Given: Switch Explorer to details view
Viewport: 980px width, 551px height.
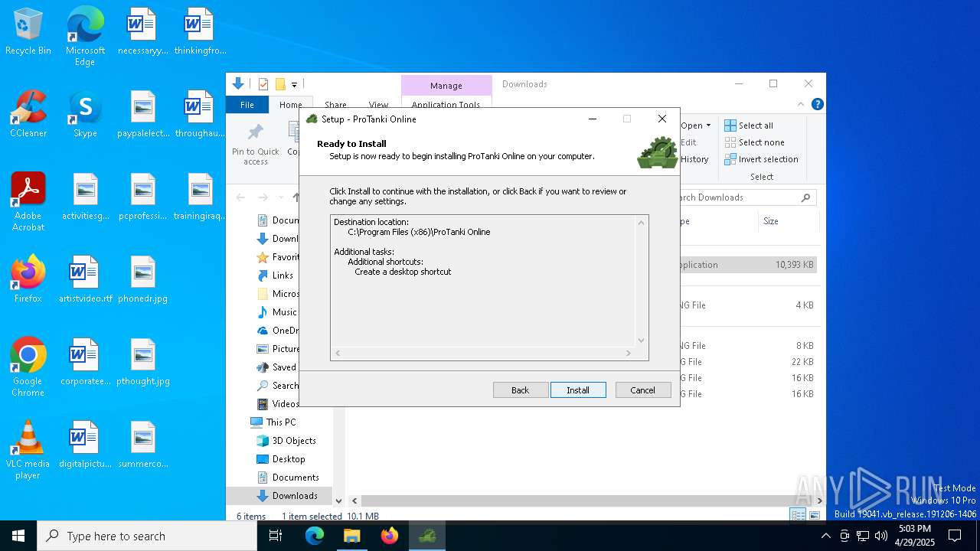Looking at the screenshot, I should tap(798, 516).
